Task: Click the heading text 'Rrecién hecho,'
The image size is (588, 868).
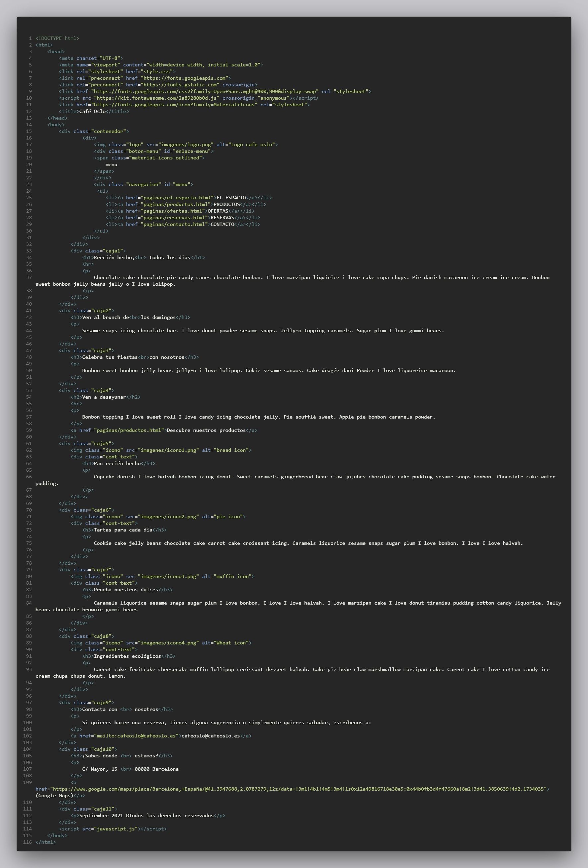Action: click(x=114, y=258)
